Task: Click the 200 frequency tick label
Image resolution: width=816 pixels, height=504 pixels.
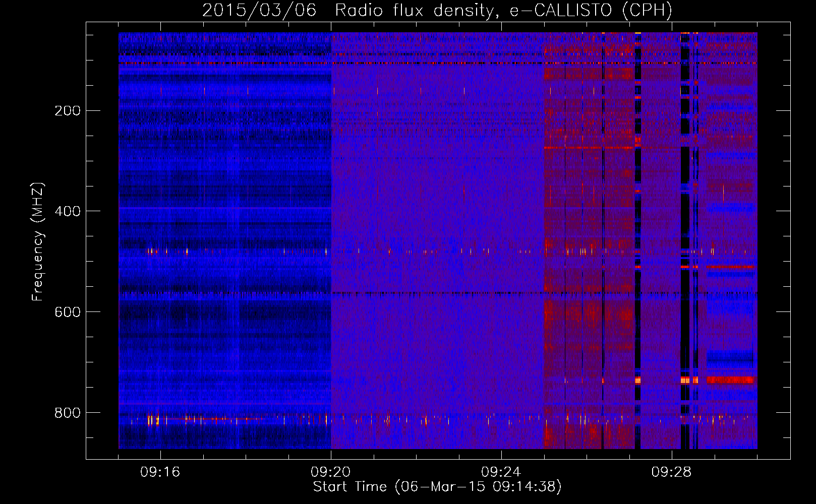Action: (67, 110)
